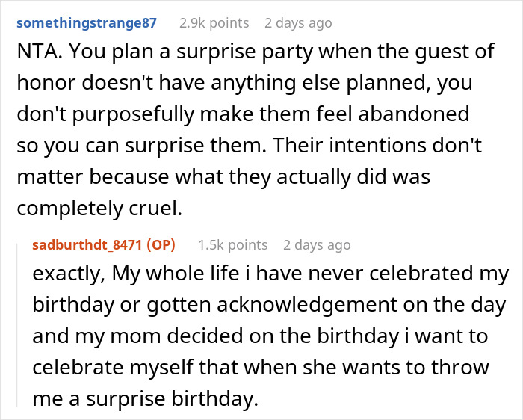This screenshot has height=420, width=523.
Task: Click the line starting "celebrate myself that when"
Action: (x=260, y=367)
